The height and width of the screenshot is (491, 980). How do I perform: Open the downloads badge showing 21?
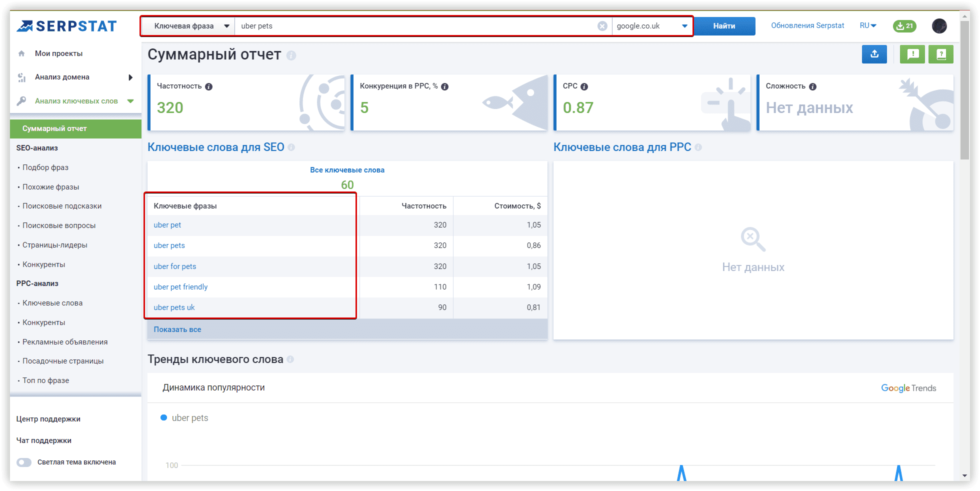point(904,26)
